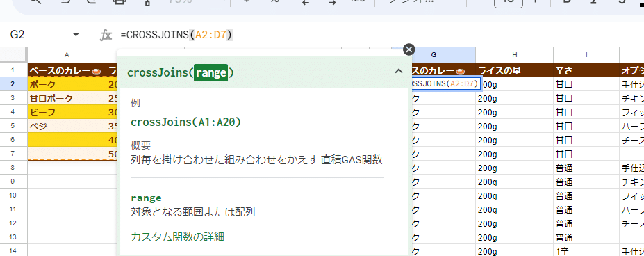Click the highlighted range argument in help header
Screen dimensions: 644x256
pyautogui.click(x=210, y=73)
